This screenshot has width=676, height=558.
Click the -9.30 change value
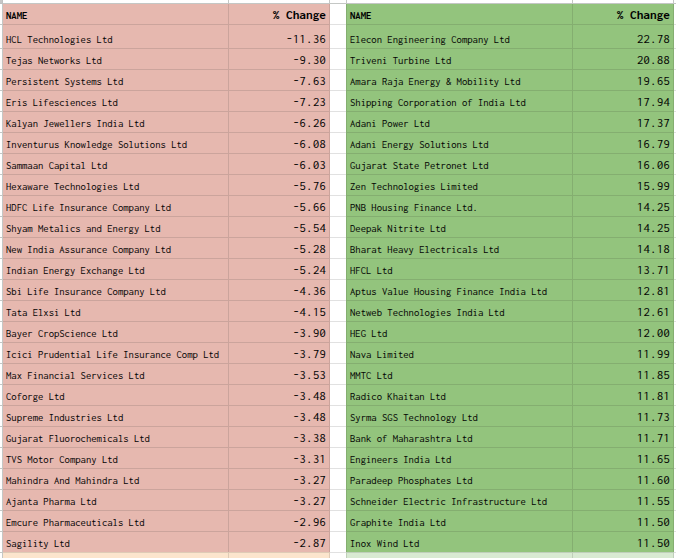tap(309, 60)
